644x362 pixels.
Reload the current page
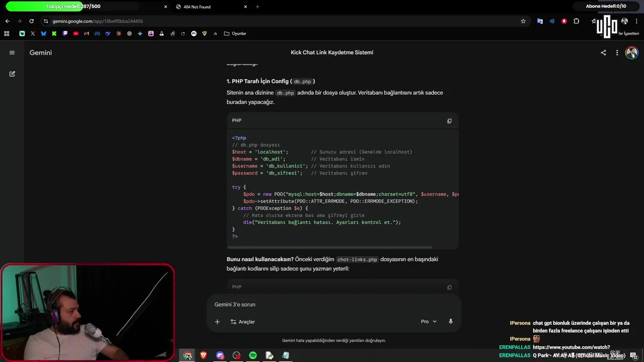click(x=31, y=21)
